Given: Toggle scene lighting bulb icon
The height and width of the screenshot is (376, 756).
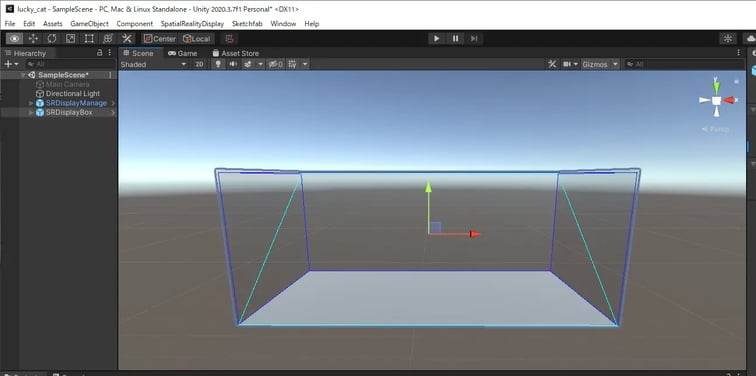Looking at the screenshot, I should pyautogui.click(x=218, y=64).
